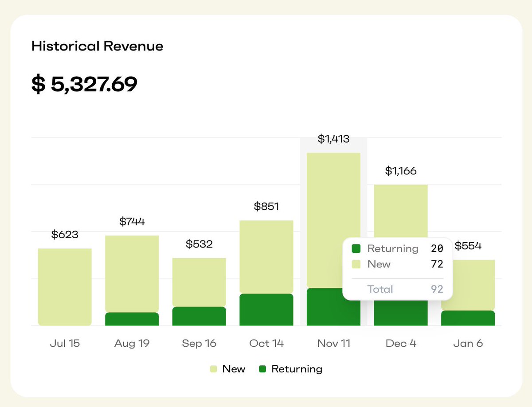Click the total amount $5,327.69

pos(84,83)
